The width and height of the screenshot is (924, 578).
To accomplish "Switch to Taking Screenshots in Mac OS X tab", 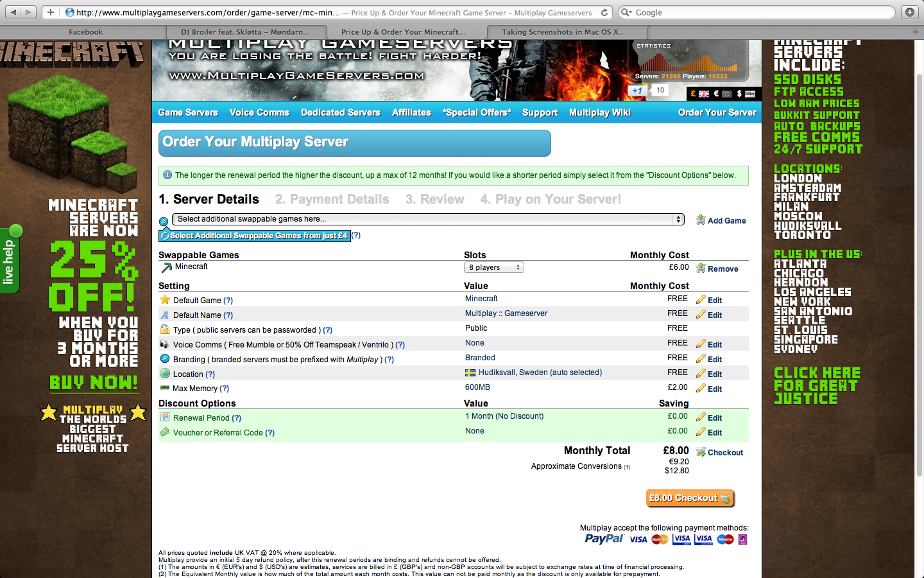I will (x=567, y=31).
